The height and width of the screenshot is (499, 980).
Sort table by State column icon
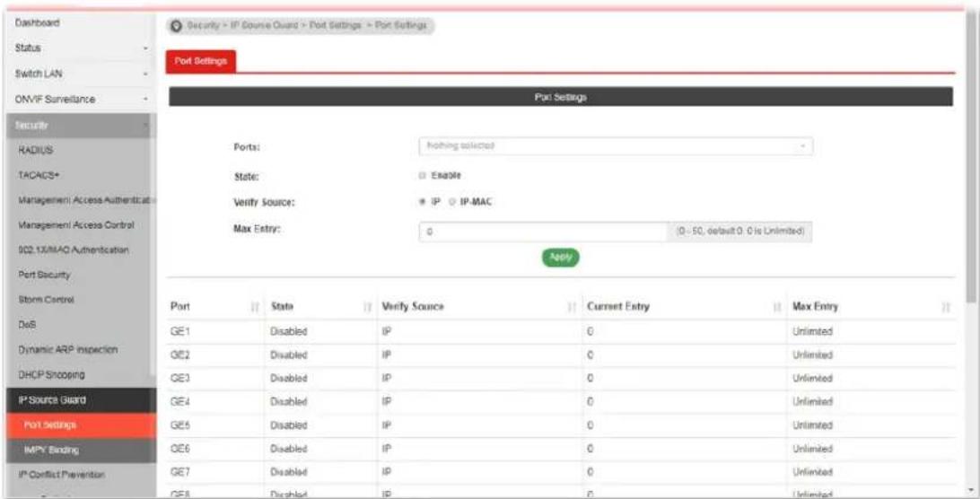click(366, 307)
